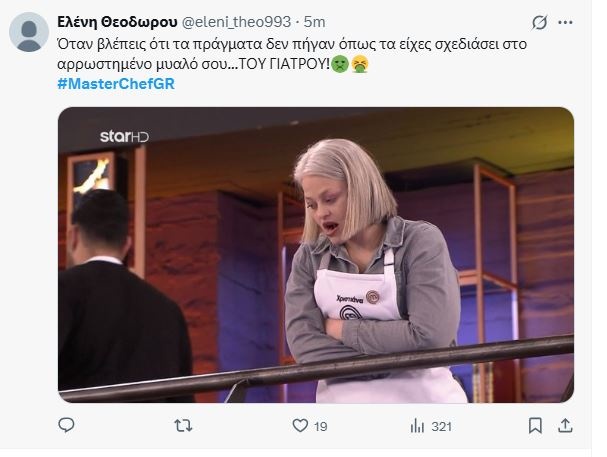Click the 19 likes count
This screenshot has width=607, height=457.
point(321,427)
